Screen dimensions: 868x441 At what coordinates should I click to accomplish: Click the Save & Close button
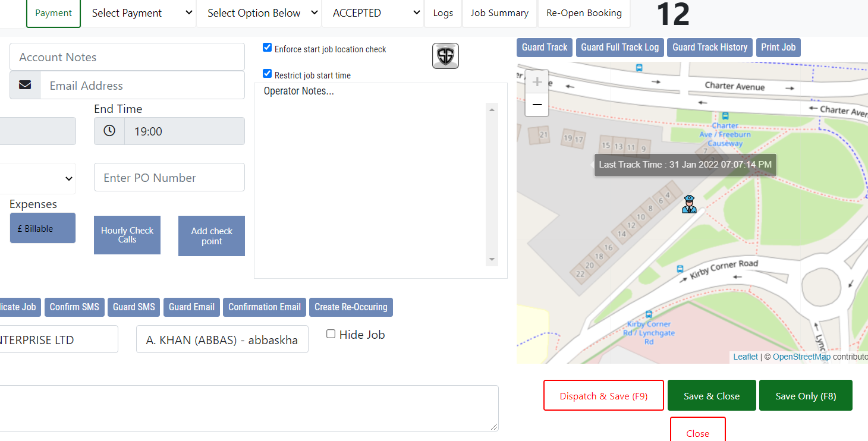point(712,395)
